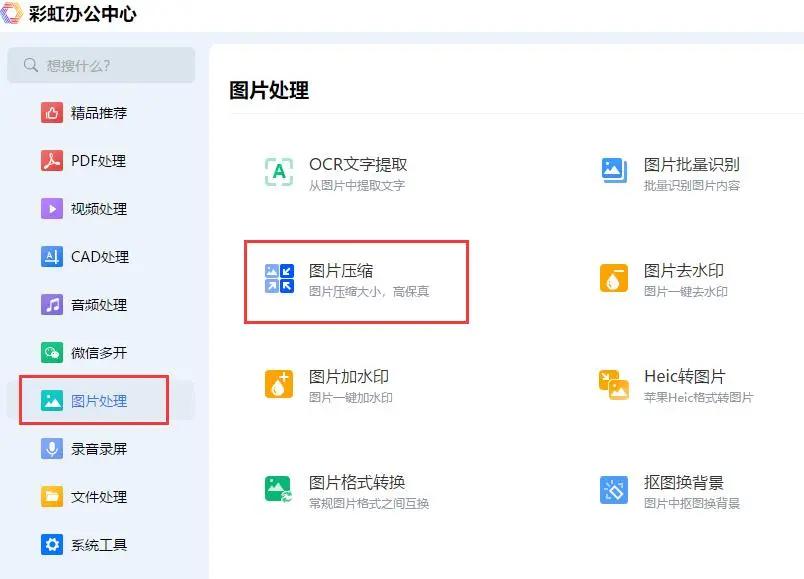Image resolution: width=804 pixels, height=579 pixels.
Task: Select the 图片压缩 compression tool icon
Action: pos(277,279)
